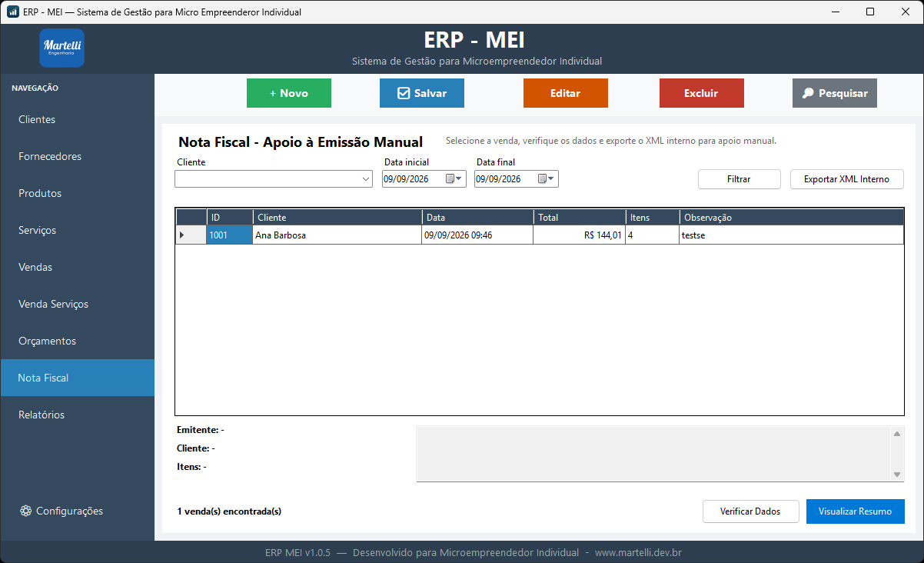Screen dimensions: 924x563
Task: Click the 1 venda(s) encontrada(s) status text
Action: [x=229, y=511]
